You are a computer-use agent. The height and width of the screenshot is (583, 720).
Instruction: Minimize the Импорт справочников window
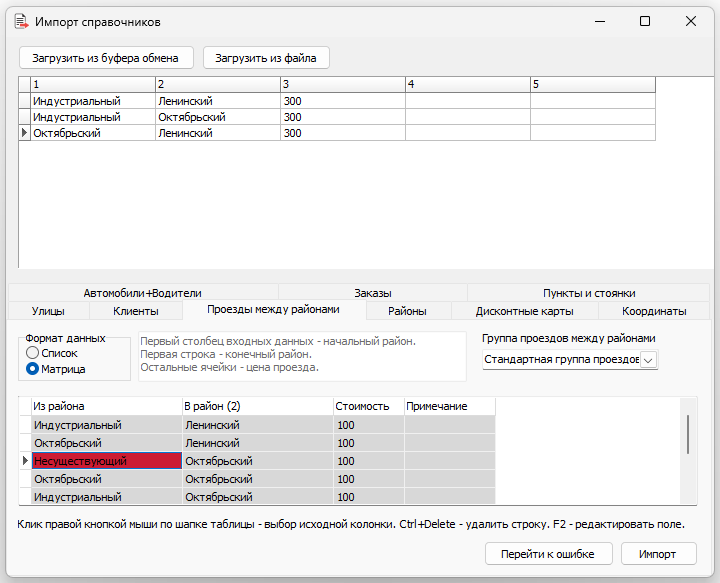tap(600, 22)
